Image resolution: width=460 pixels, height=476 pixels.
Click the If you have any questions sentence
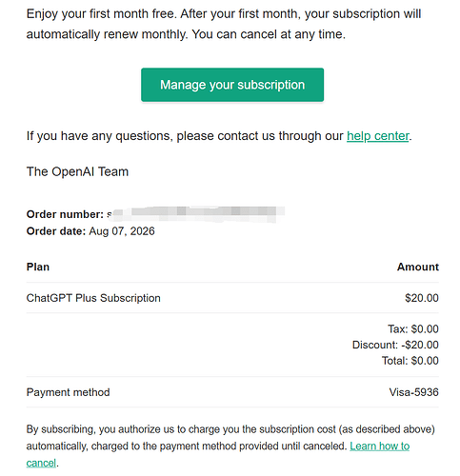point(219,136)
